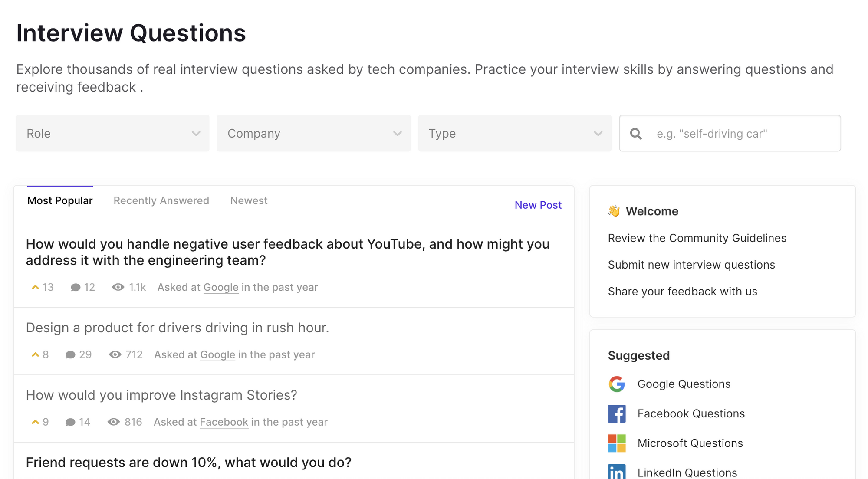This screenshot has width=868, height=479.
Task: Click the Facebook logo icon
Action: tap(617, 413)
